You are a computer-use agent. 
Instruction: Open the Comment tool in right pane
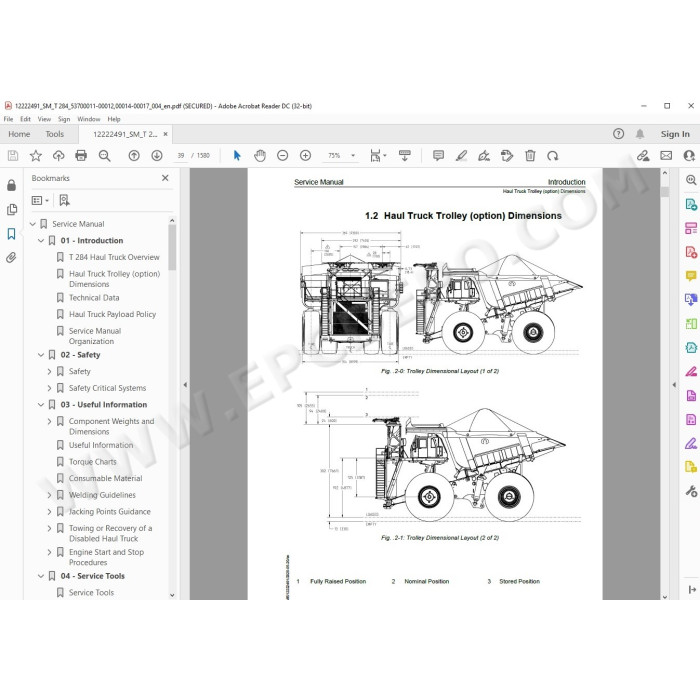(x=691, y=275)
